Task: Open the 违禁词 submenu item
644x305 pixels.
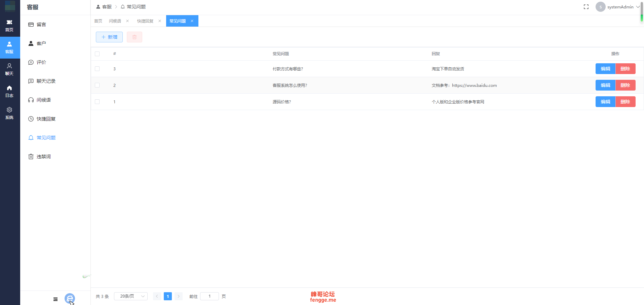Action: [x=55, y=157]
